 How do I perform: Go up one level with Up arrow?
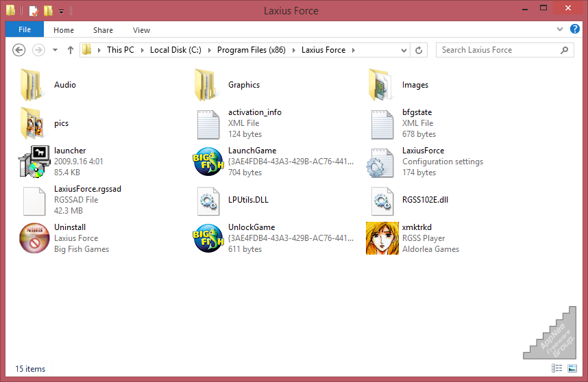(70, 50)
